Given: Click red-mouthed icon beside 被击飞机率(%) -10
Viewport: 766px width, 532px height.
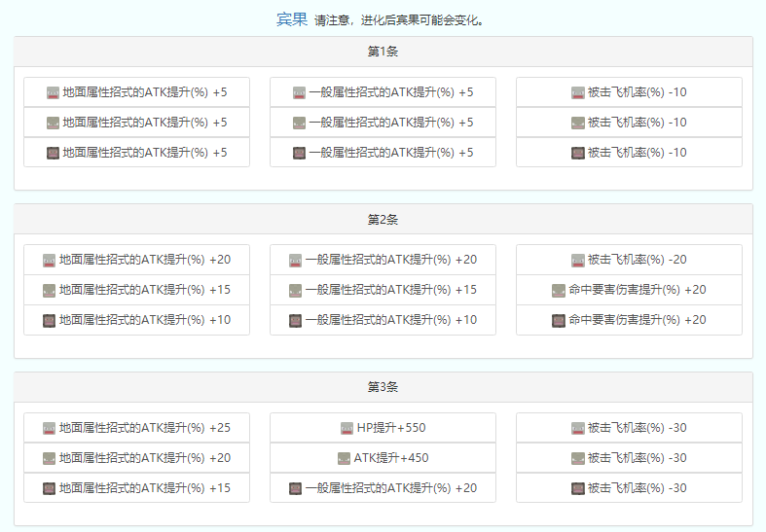Looking at the screenshot, I should [x=578, y=92].
